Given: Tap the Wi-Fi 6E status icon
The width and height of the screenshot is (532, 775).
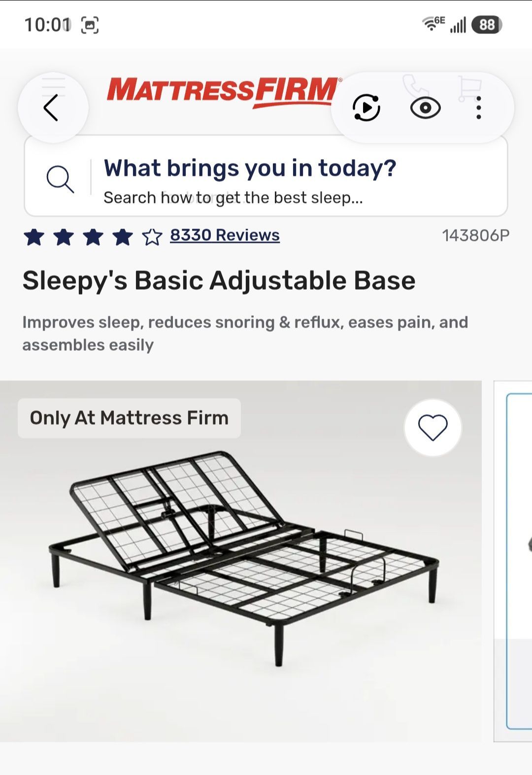Looking at the screenshot, I should coord(433,23).
